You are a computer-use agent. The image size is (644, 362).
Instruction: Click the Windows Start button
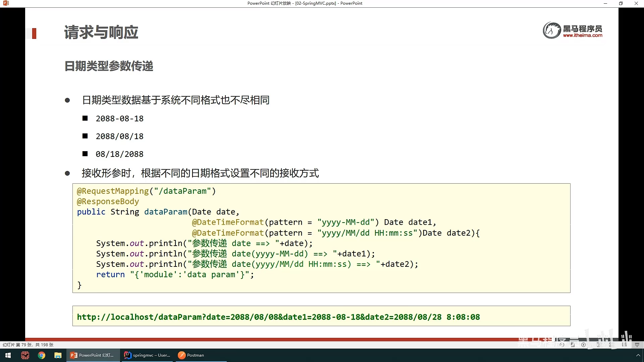tap(8, 355)
